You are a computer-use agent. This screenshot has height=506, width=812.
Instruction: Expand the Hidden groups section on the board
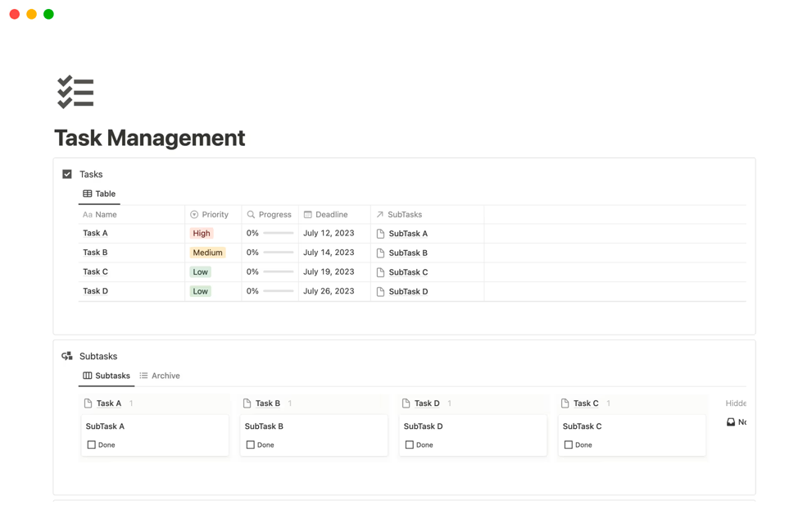click(735, 403)
